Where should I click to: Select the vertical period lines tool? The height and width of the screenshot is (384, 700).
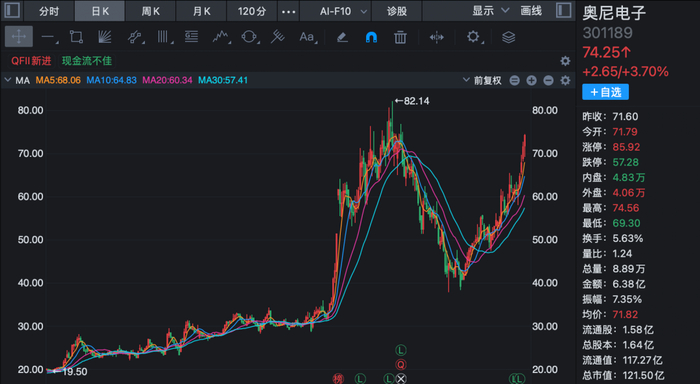coord(163,37)
